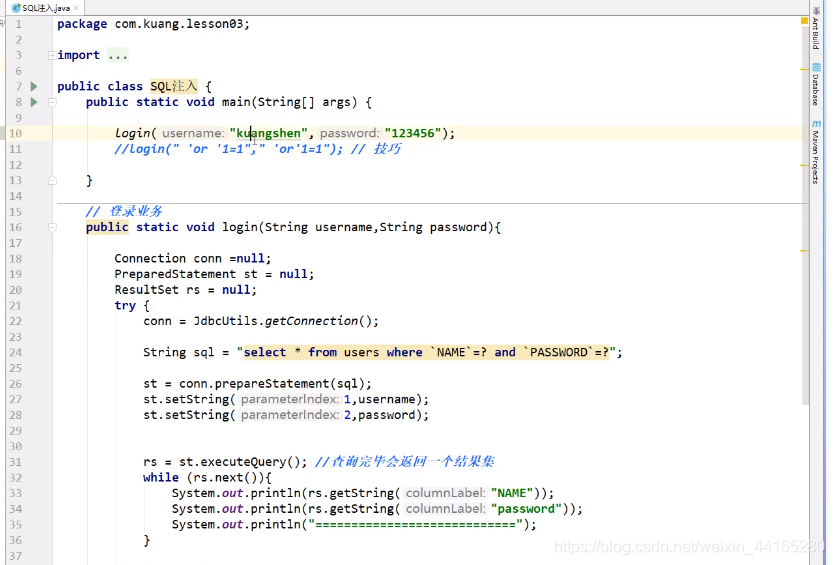Screen dimensions: 835x565
Task: Click ResultSet rs declaration
Action: (x=185, y=290)
